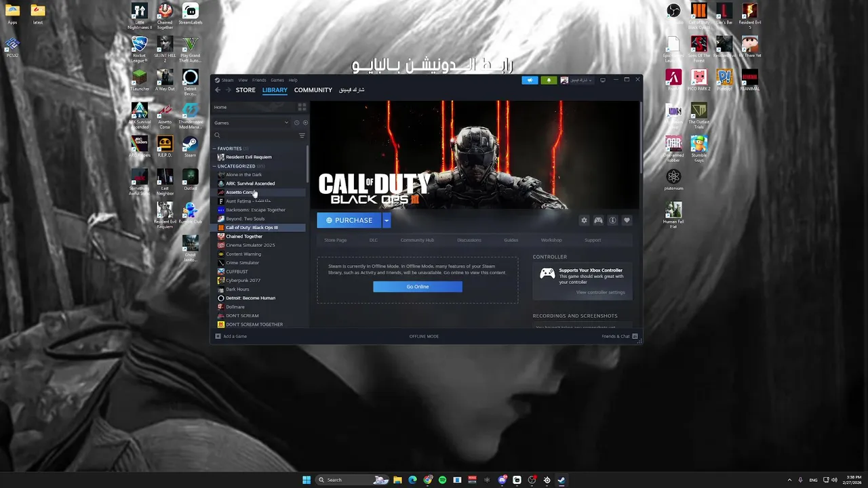This screenshot has width=868, height=488.
Task: Select PlateUp! desktop icon
Action: (724, 81)
